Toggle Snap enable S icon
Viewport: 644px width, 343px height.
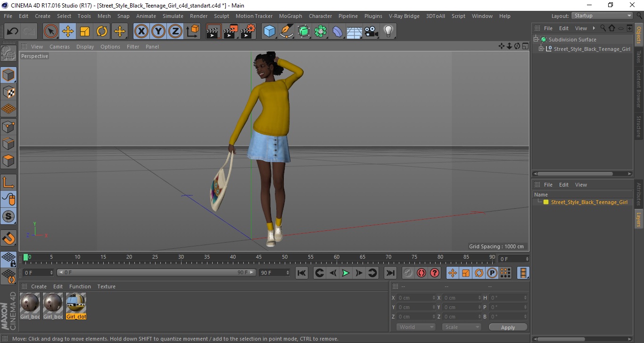(x=8, y=217)
